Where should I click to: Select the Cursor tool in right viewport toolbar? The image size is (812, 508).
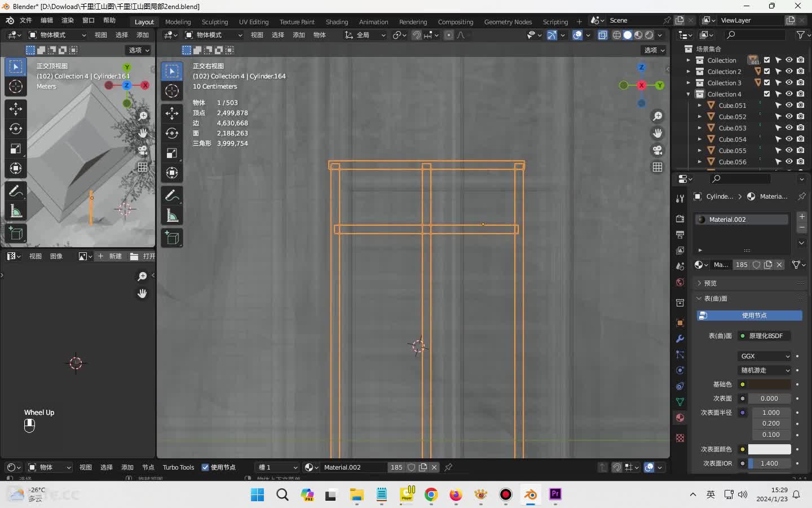pyautogui.click(x=172, y=91)
